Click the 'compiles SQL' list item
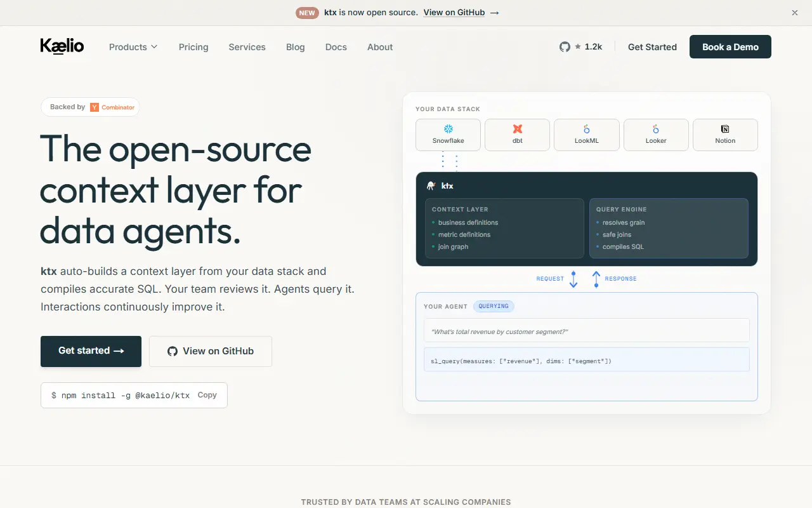Viewport: 812px width, 508px height. click(x=623, y=247)
